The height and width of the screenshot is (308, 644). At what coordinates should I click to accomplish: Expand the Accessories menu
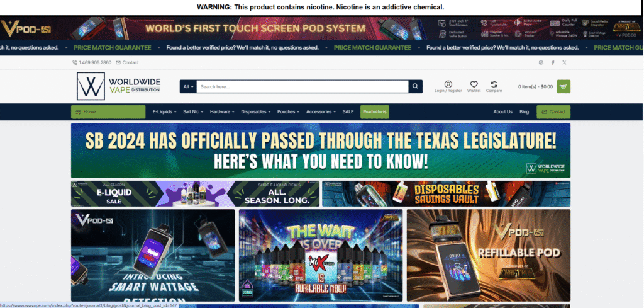click(321, 112)
